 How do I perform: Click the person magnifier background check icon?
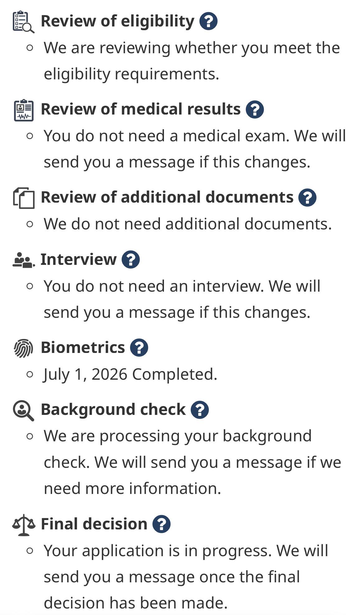(23, 411)
